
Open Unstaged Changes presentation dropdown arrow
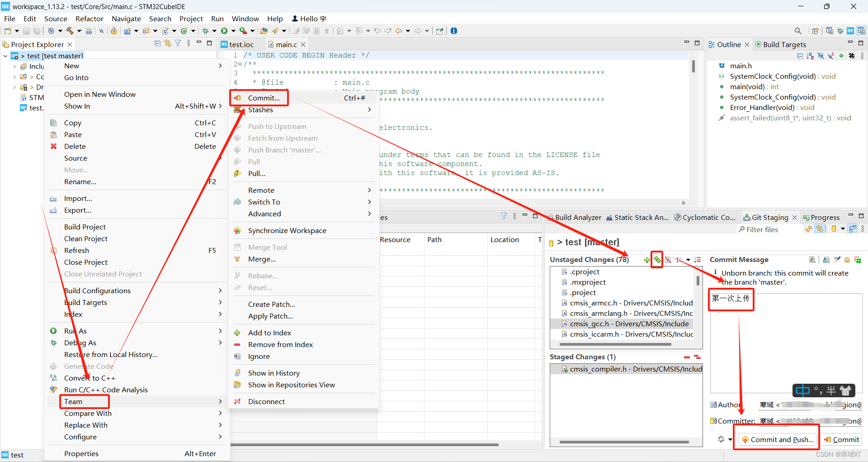point(688,260)
